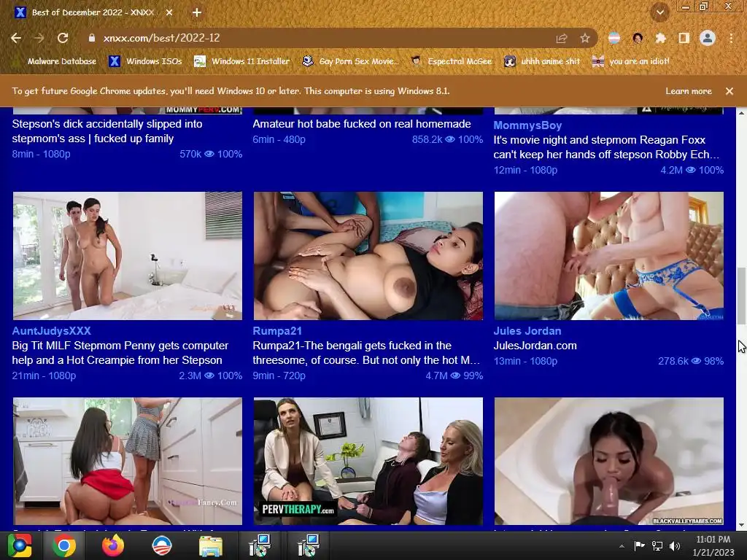Launch Firefox from the taskbar
The image size is (747, 560).
113,545
